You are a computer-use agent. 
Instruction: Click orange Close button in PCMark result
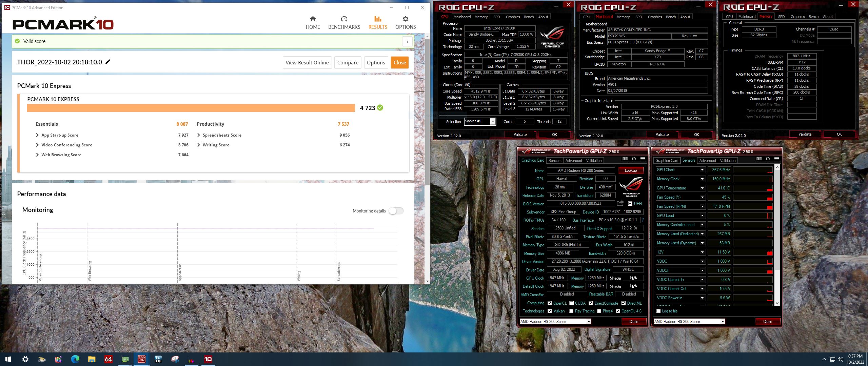click(x=399, y=62)
